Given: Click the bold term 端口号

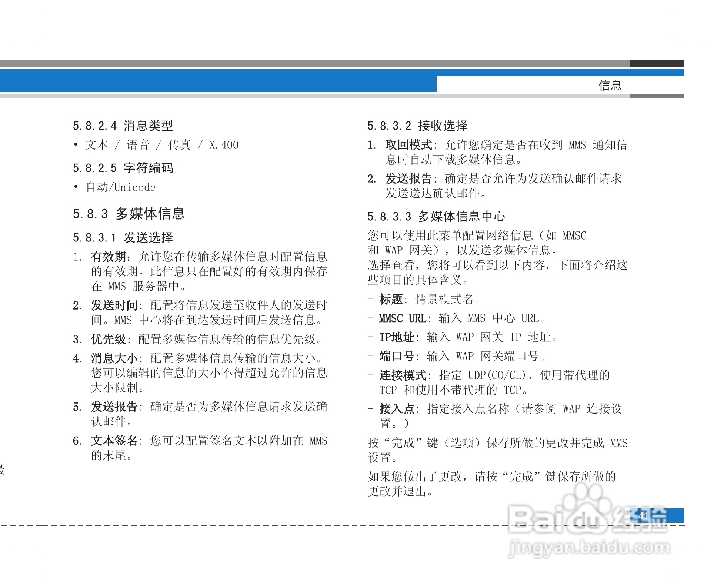Looking at the screenshot, I should tap(397, 356).
